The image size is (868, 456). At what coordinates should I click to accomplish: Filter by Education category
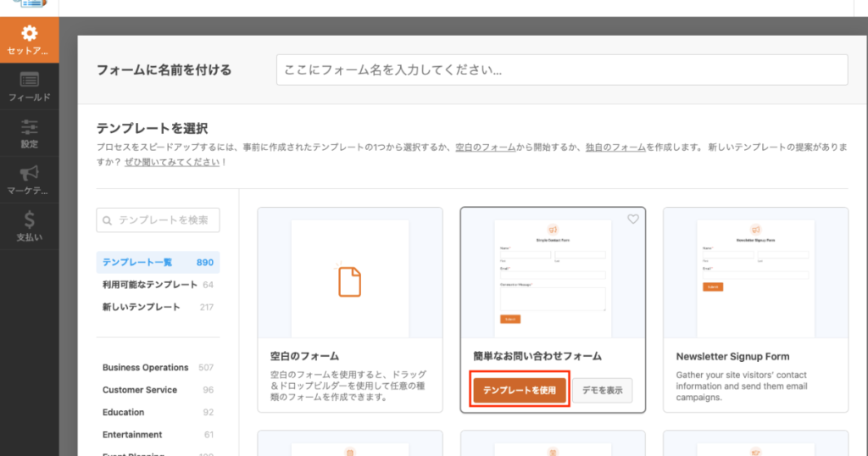[124, 412]
